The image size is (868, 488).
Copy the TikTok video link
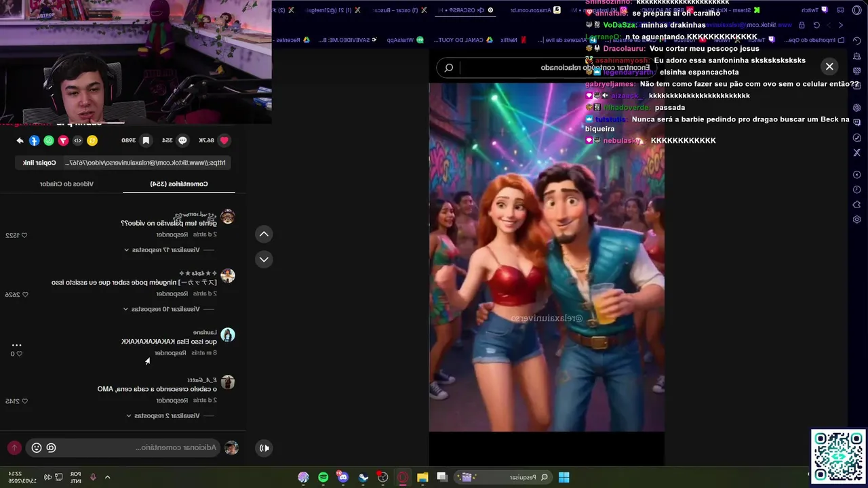tap(39, 163)
